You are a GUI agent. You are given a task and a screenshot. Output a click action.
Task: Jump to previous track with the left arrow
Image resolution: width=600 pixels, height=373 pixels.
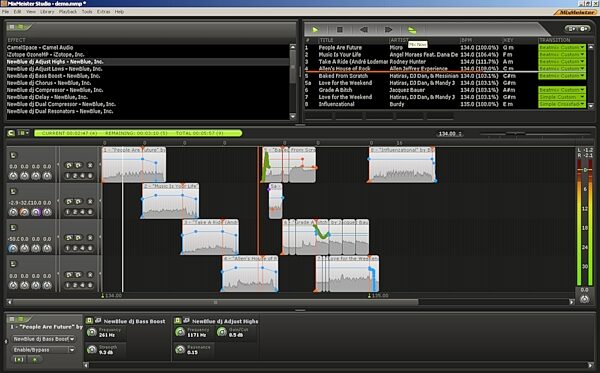364,29
